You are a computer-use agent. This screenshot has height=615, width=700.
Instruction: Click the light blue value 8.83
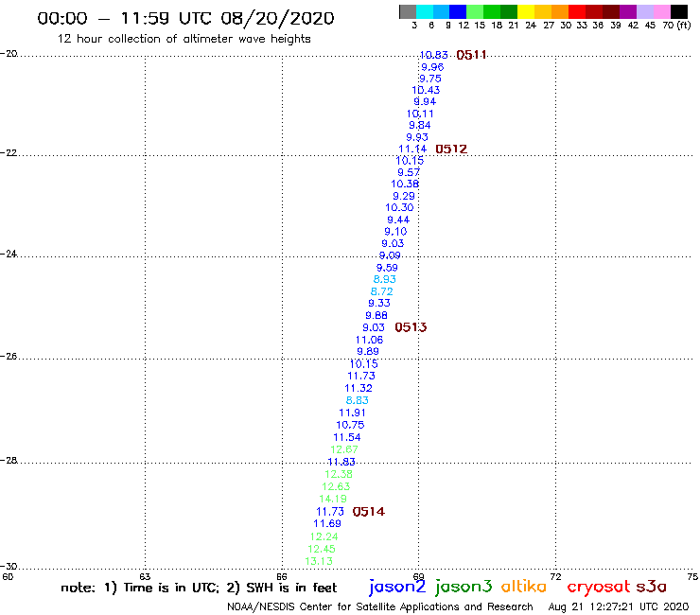[358, 400]
